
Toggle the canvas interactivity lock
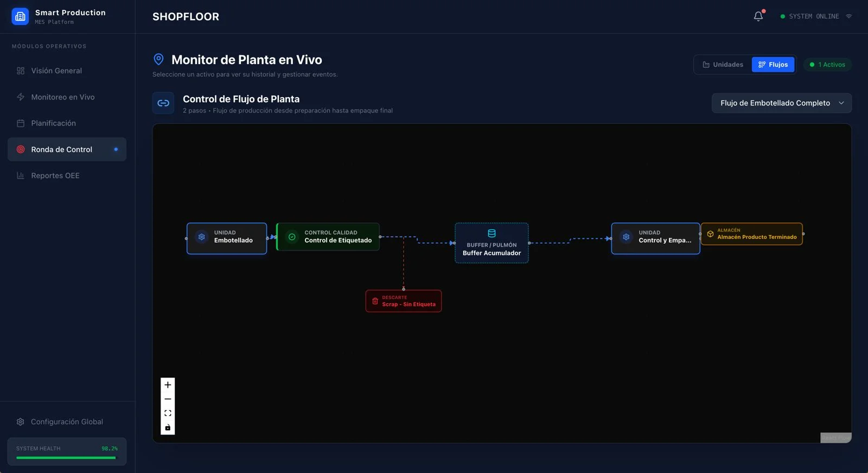(168, 427)
